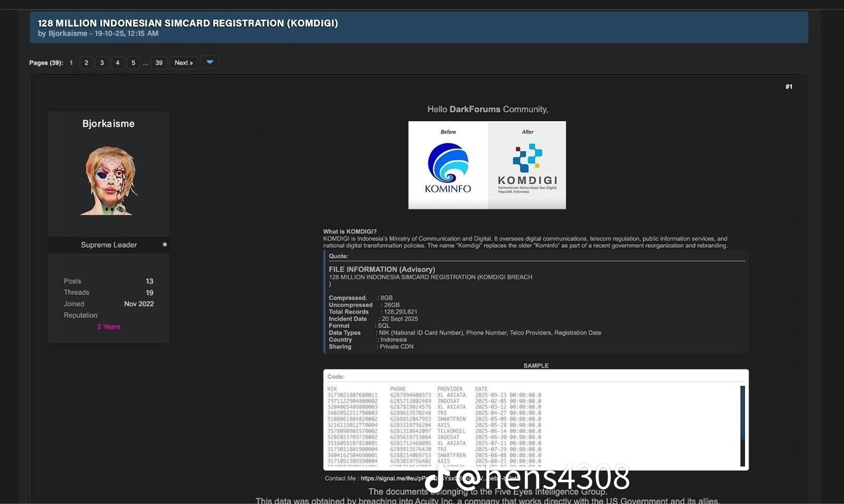
Task: Jump to last page 39
Action: pos(159,63)
